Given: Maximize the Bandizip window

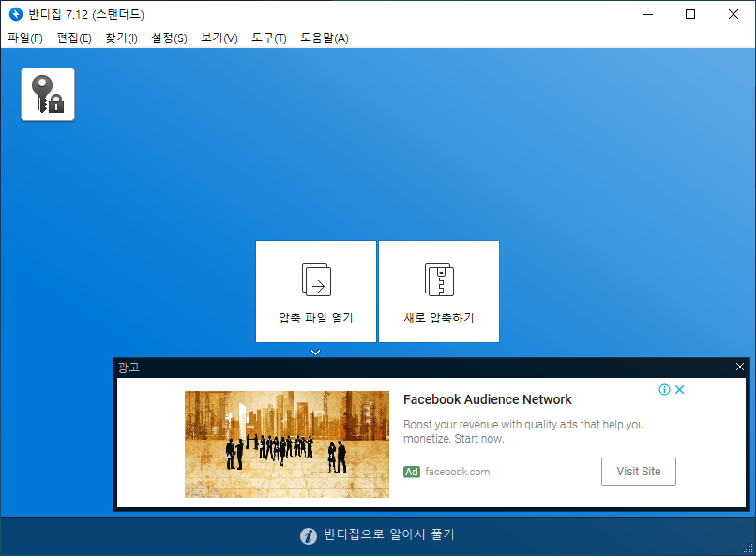Looking at the screenshot, I should point(690,14).
